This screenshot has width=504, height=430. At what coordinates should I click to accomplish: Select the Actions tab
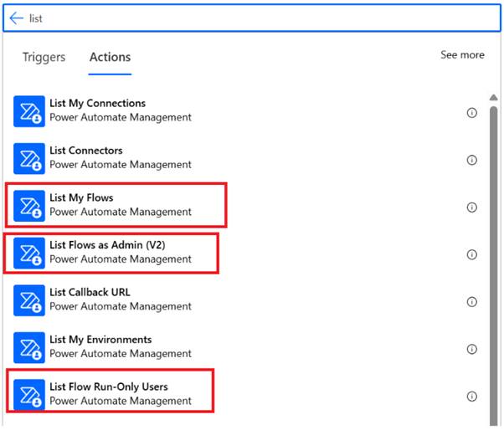click(110, 57)
